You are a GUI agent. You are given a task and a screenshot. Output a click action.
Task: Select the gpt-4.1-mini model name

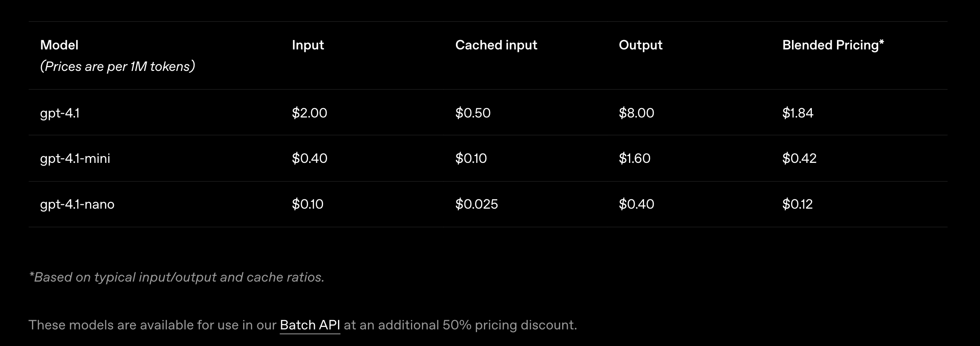(x=75, y=158)
